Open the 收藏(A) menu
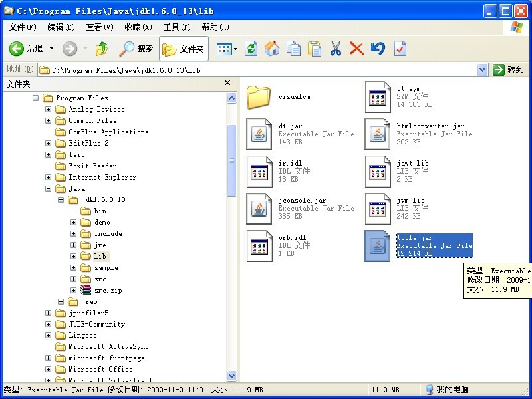This screenshot has width=532, height=399. [138, 27]
